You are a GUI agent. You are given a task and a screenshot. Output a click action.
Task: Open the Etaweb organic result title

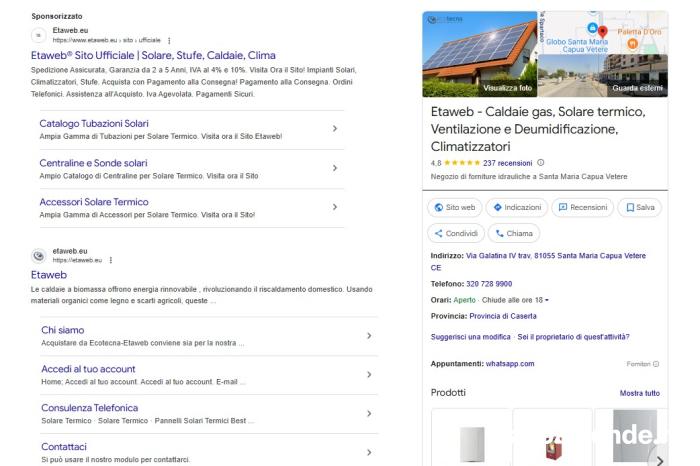coord(49,275)
